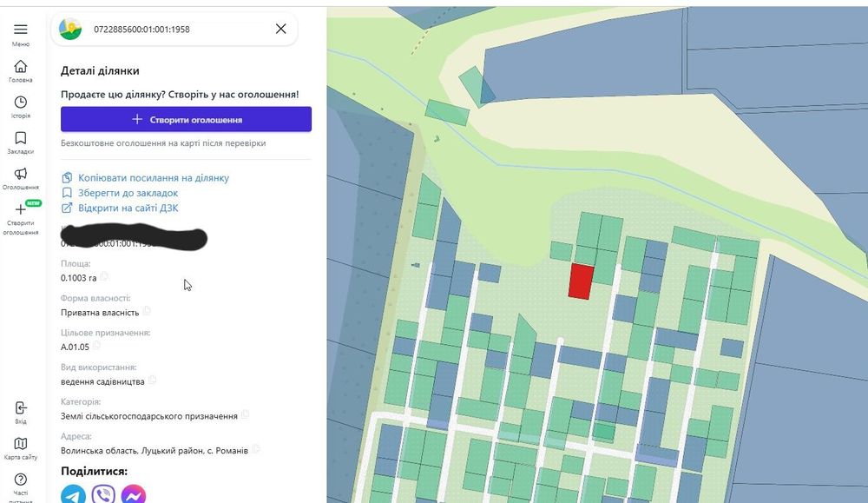Clear the cadastral number search with X
This screenshot has height=503, width=868.
tap(280, 29)
